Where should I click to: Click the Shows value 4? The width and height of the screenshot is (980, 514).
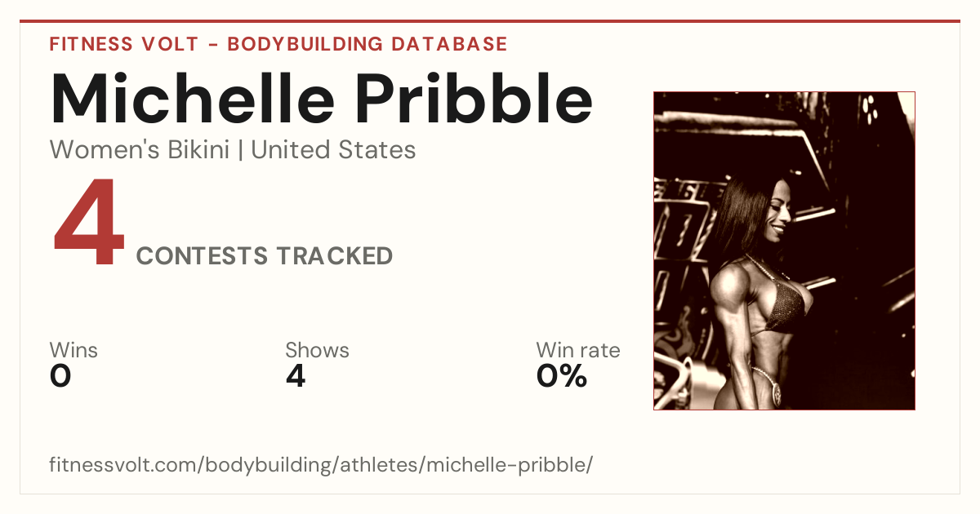pyautogui.click(x=296, y=376)
